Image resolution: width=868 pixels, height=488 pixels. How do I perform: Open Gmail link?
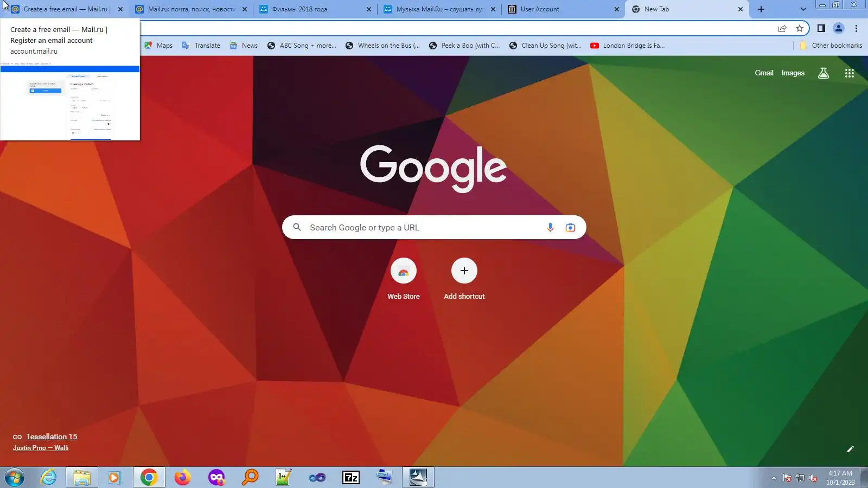[x=764, y=73]
